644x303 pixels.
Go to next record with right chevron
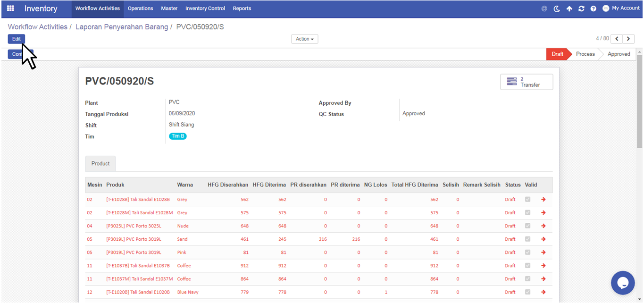coord(628,39)
